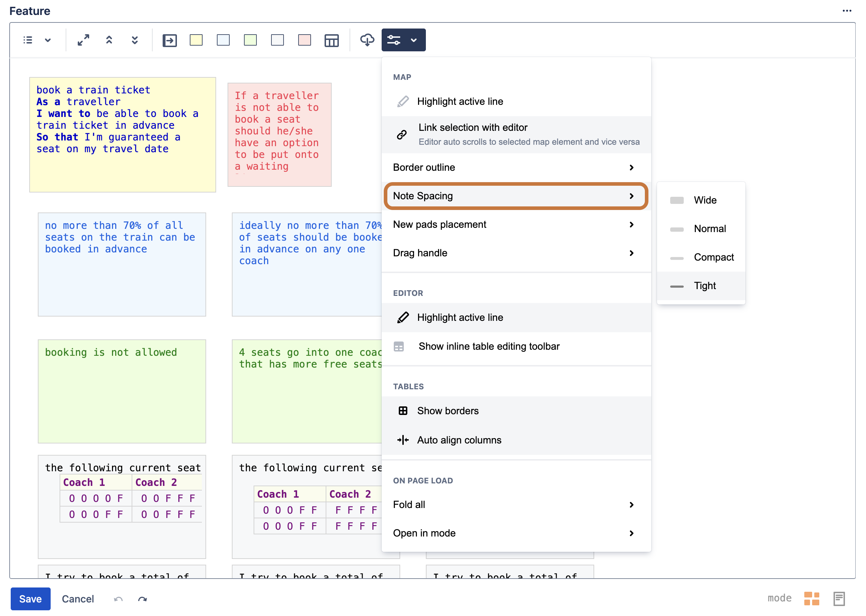The width and height of the screenshot is (866, 616).
Task: Click the Auto align columns icon
Action: coord(403,440)
